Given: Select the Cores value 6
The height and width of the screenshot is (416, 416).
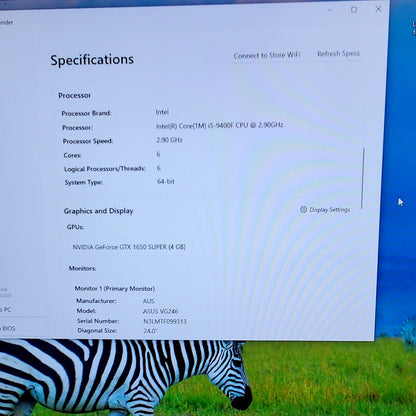Looking at the screenshot, I should click(158, 154).
